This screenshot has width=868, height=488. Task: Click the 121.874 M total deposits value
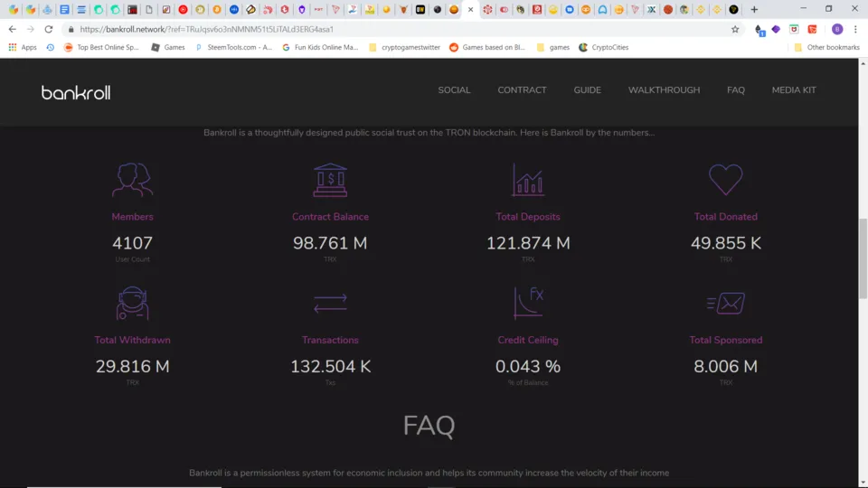(528, 243)
